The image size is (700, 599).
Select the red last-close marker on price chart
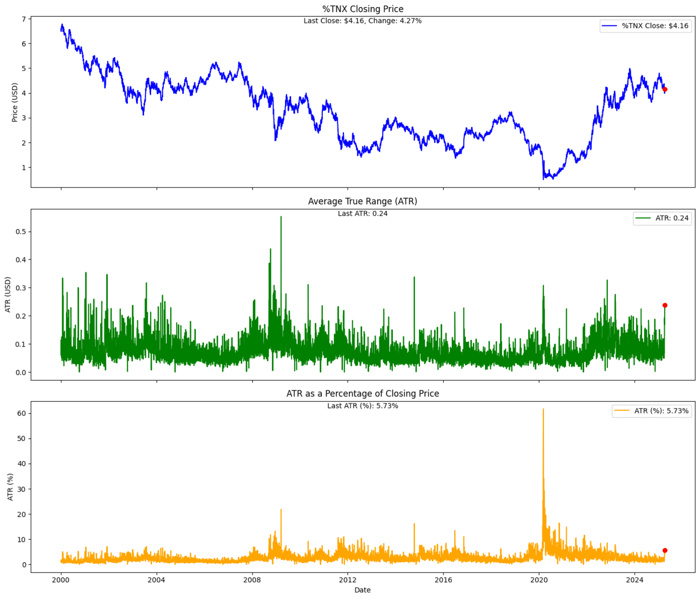point(665,89)
